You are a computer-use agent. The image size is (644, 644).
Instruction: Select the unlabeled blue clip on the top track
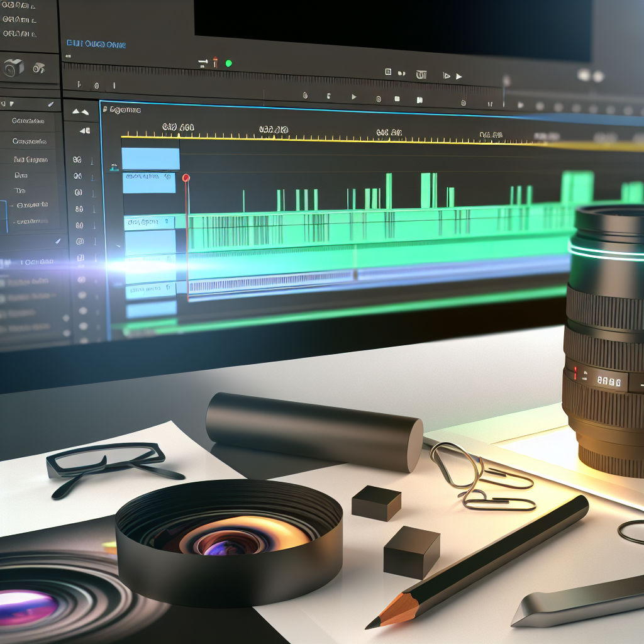[151, 159]
